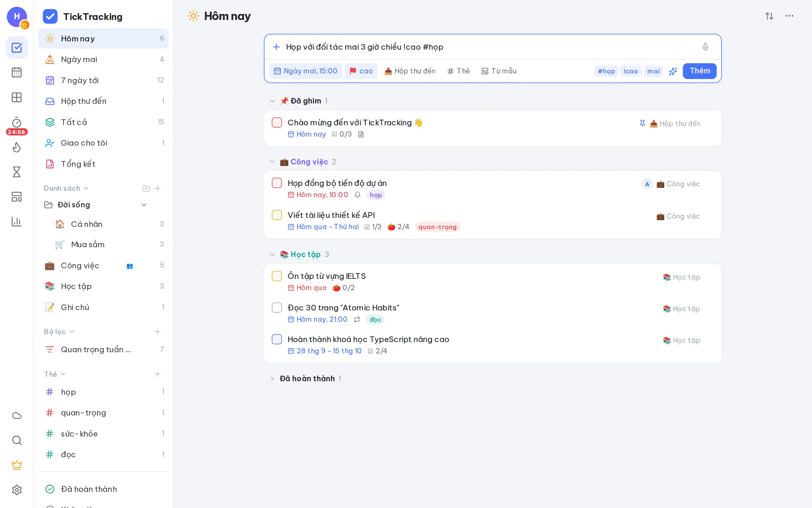Check off Hoàn thành khoá học TypeScript
Image resolution: width=812 pixels, height=508 pixels.
tap(277, 339)
